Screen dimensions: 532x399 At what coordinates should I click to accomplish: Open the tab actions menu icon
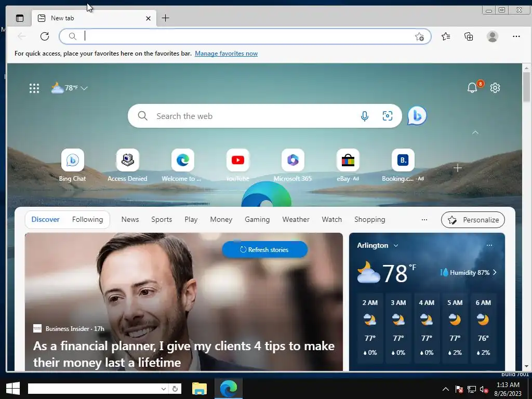[20, 18]
